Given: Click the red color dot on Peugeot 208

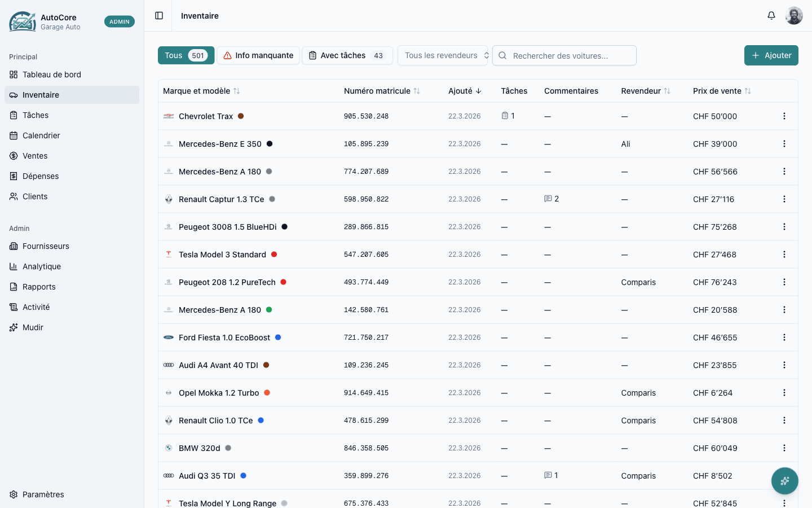Looking at the screenshot, I should click(x=284, y=282).
